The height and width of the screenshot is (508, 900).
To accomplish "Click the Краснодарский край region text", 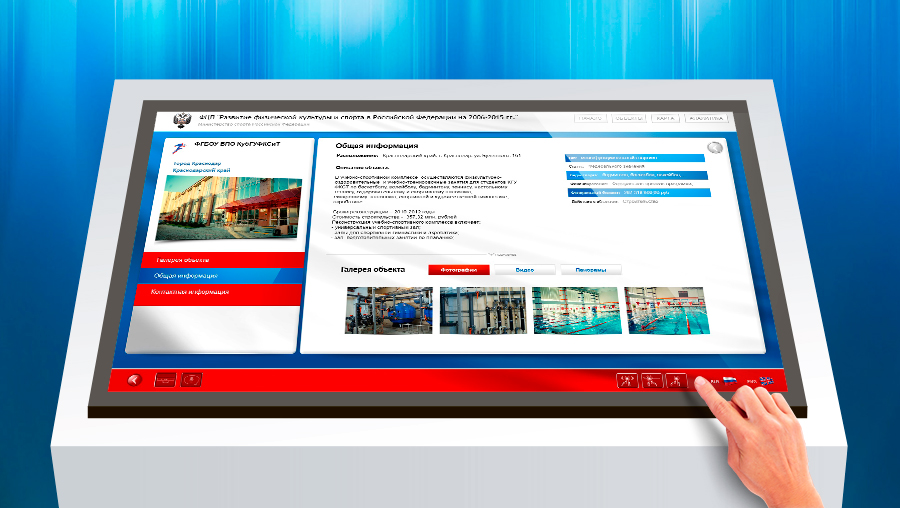I will coord(201,170).
